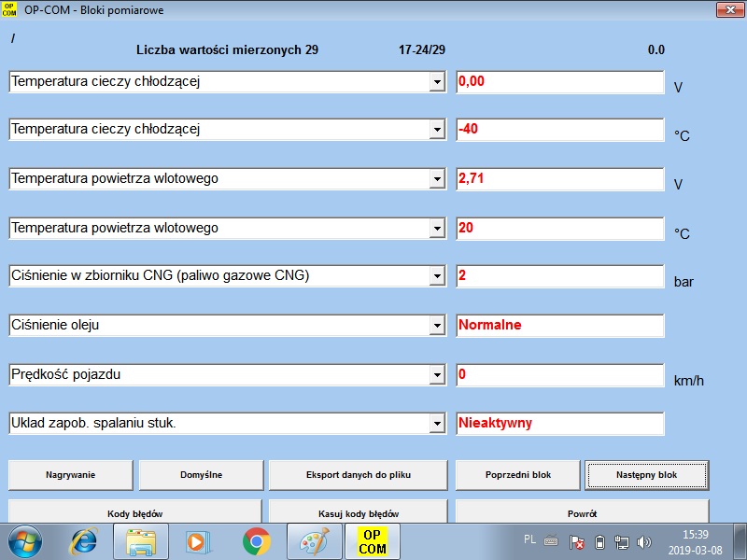Viewport: 747px width, 560px height.
Task: Expand the Ciśnienie oleju dropdown
Action: click(x=436, y=326)
